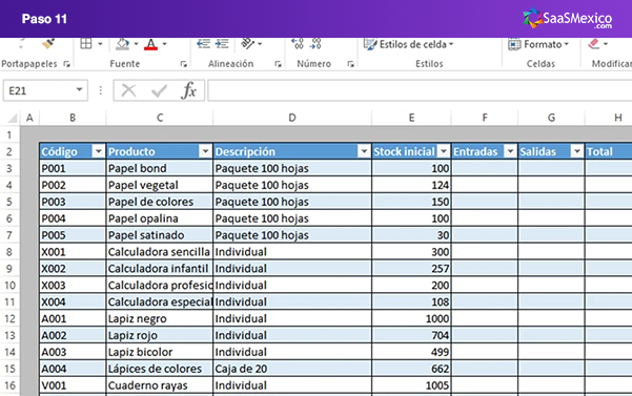The height and width of the screenshot is (396, 632).
Task: Open the Borders dropdown arrow
Action: tap(100, 44)
